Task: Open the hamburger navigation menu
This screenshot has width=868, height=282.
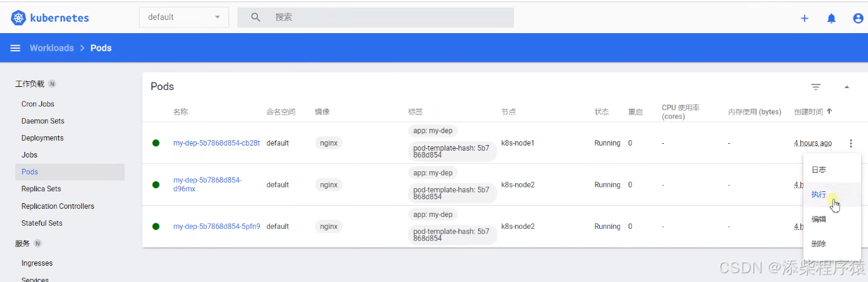Action: (16, 48)
